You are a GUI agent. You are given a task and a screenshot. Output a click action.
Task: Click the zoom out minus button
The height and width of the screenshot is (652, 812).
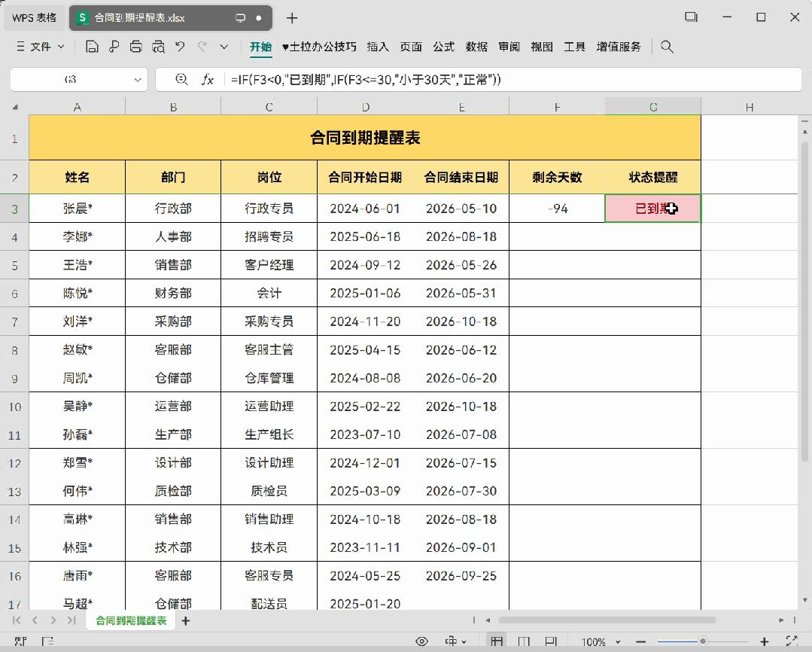[640, 641]
